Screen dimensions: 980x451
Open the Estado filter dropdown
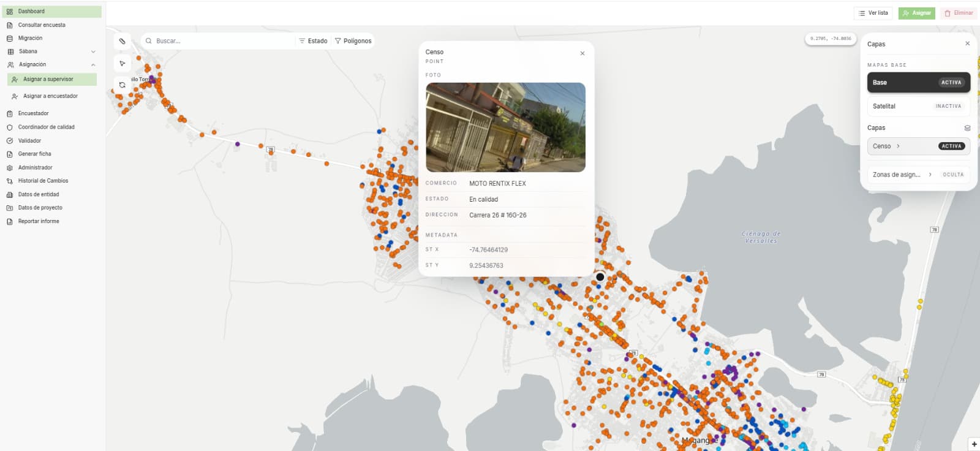coord(313,41)
